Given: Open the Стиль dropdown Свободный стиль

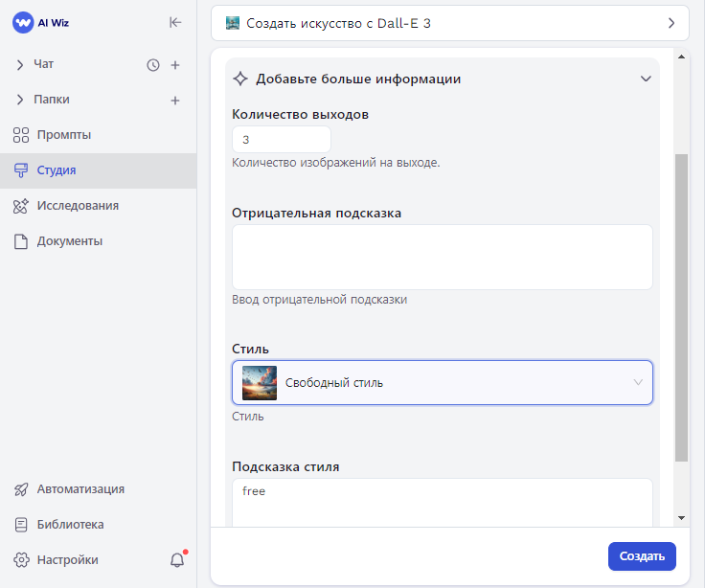Looking at the screenshot, I should point(443,383).
